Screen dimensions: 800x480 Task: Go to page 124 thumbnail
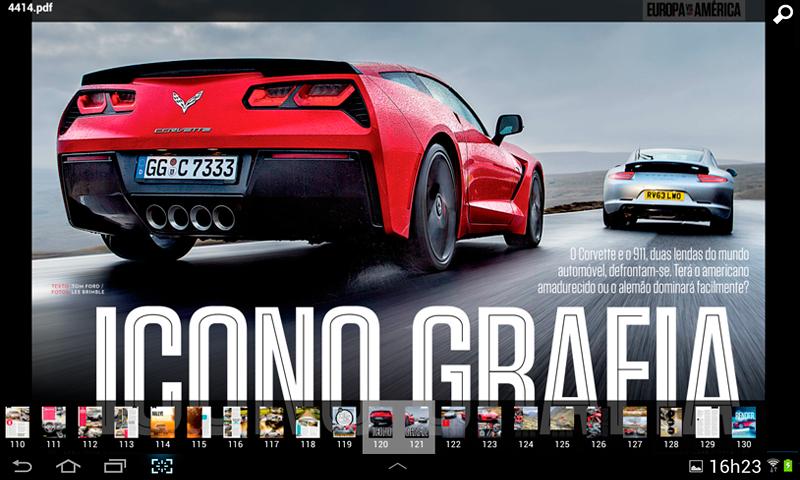tap(526, 422)
